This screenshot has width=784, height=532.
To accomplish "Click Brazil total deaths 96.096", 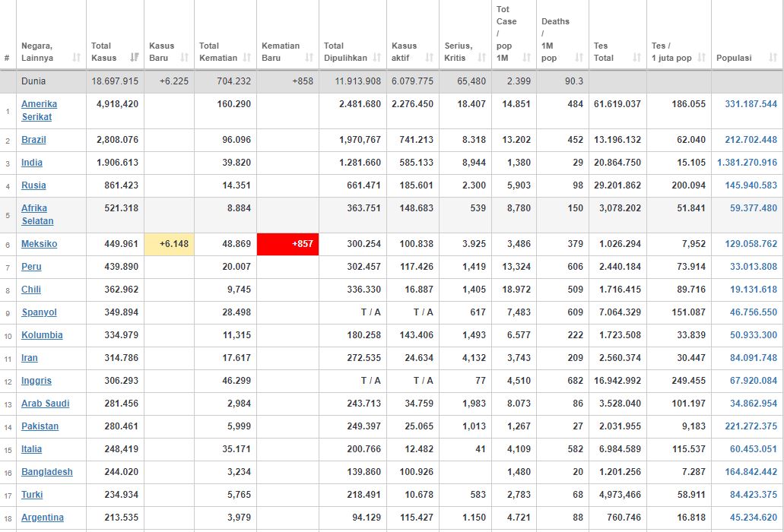I will point(236,140).
